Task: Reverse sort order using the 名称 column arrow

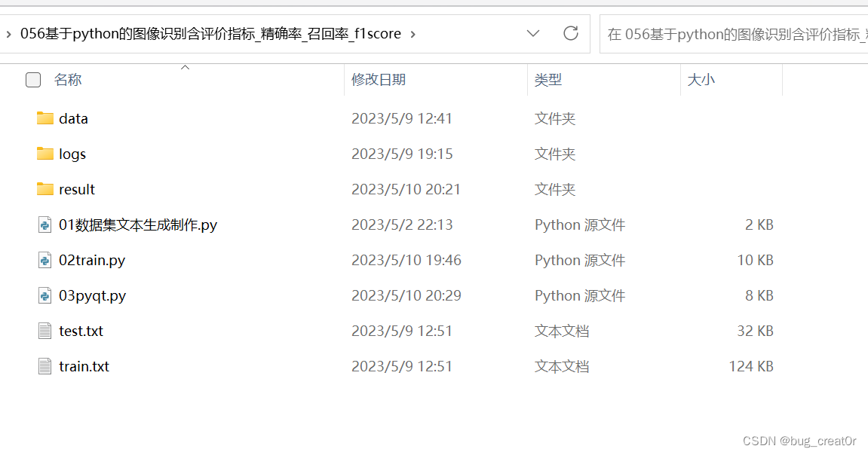Action: [x=185, y=67]
